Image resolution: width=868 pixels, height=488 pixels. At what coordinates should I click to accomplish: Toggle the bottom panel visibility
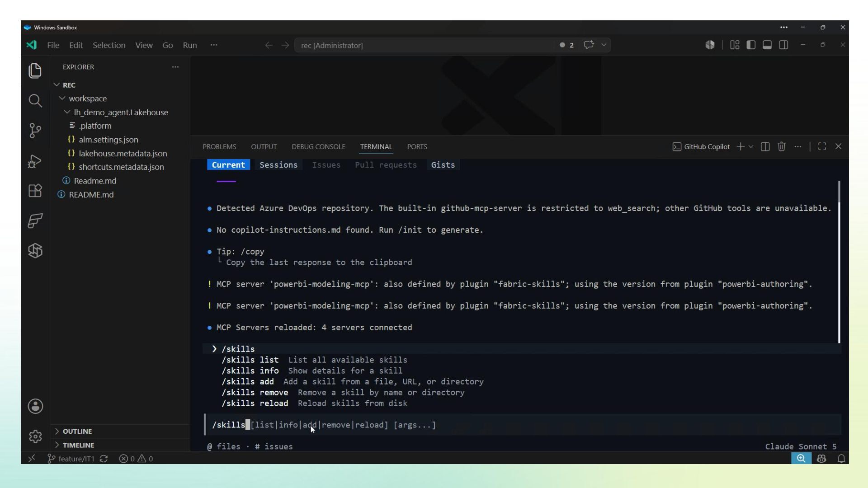767,45
